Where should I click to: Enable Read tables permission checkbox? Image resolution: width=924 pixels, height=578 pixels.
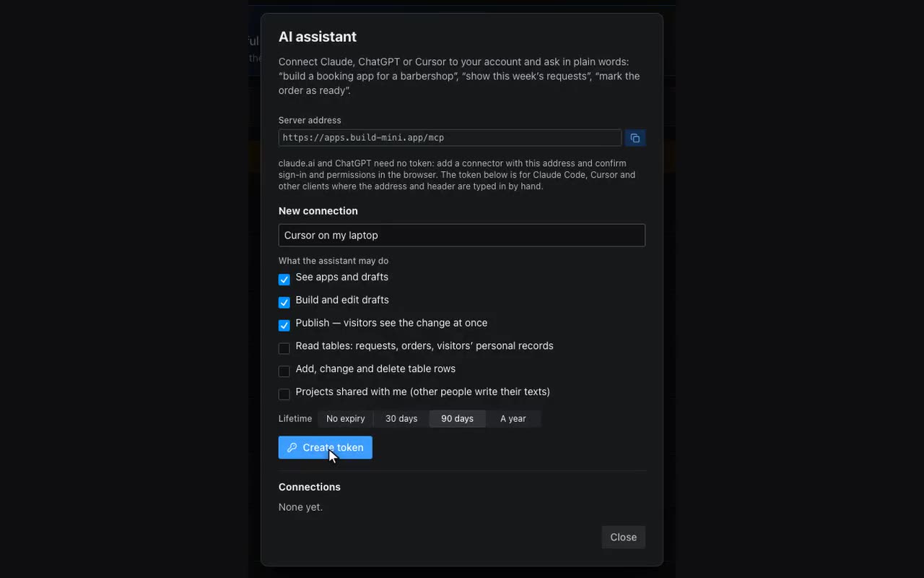pos(284,348)
